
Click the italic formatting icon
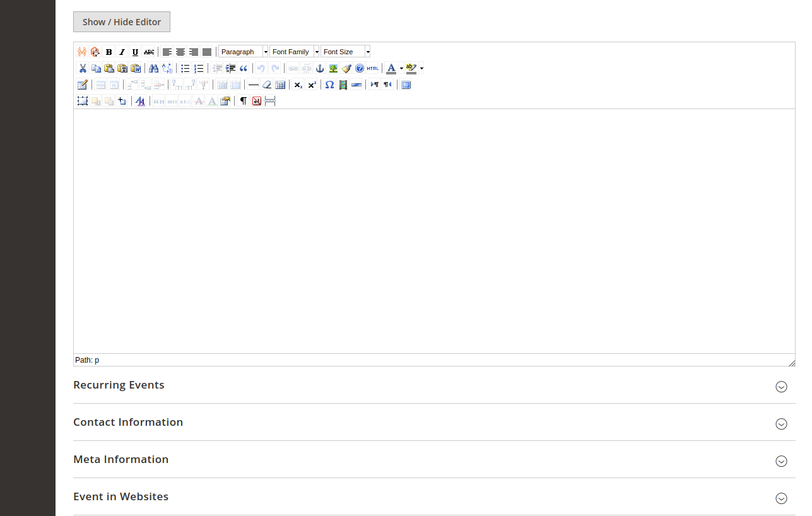(x=122, y=52)
